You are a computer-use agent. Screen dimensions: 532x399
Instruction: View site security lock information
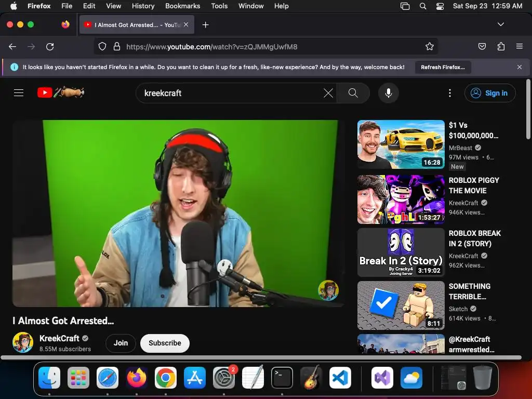pyautogui.click(x=117, y=47)
